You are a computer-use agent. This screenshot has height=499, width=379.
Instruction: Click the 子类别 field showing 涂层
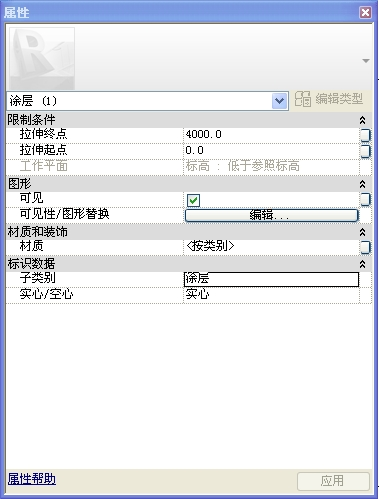tap(271, 279)
